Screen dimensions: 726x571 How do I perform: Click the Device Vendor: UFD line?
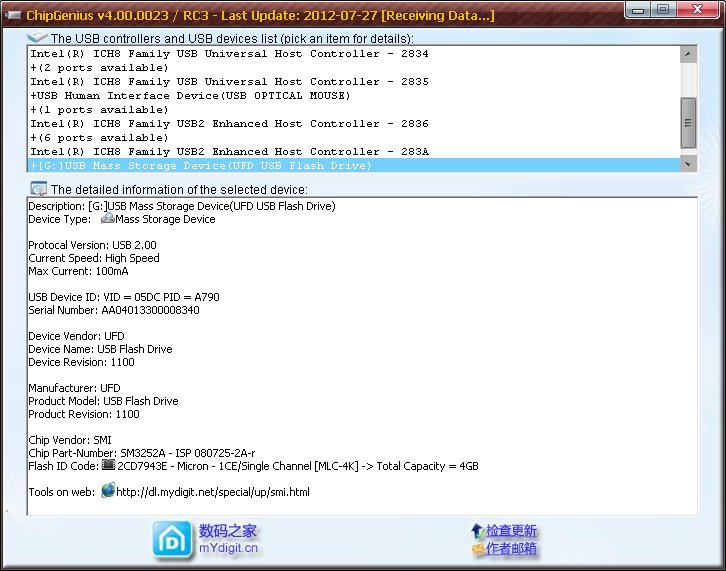76,336
